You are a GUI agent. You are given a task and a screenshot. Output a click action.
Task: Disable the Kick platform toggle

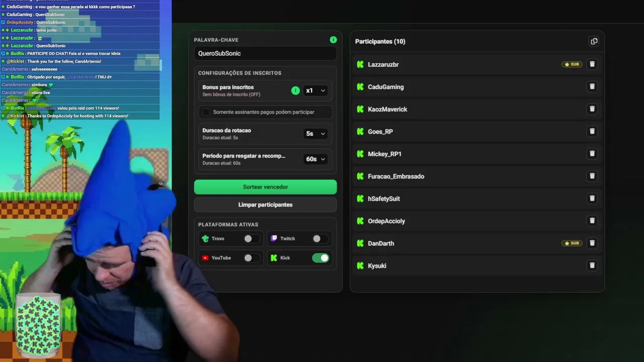point(320,258)
